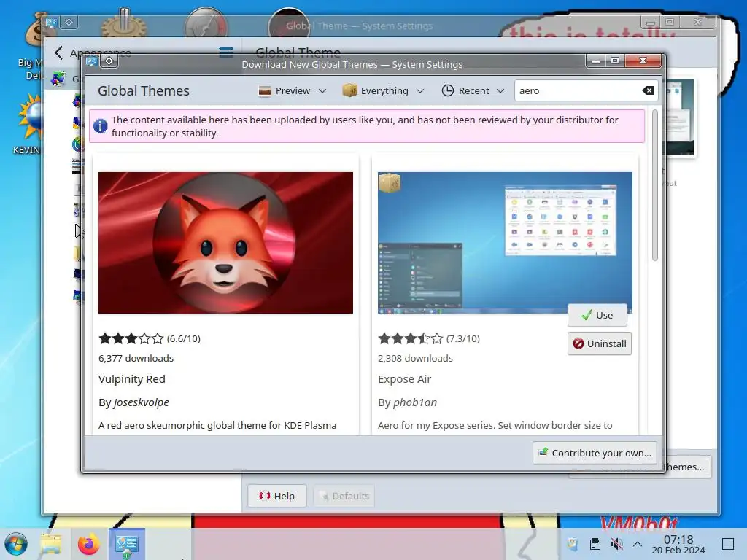The width and height of the screenshot is (747, 560).
Task: Open the Everything category dropdown
Action: (383, 90)
